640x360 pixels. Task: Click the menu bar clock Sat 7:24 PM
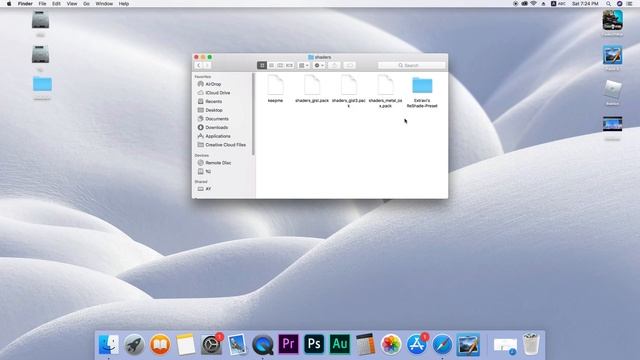pyautogui.click(x=585, y=4)
